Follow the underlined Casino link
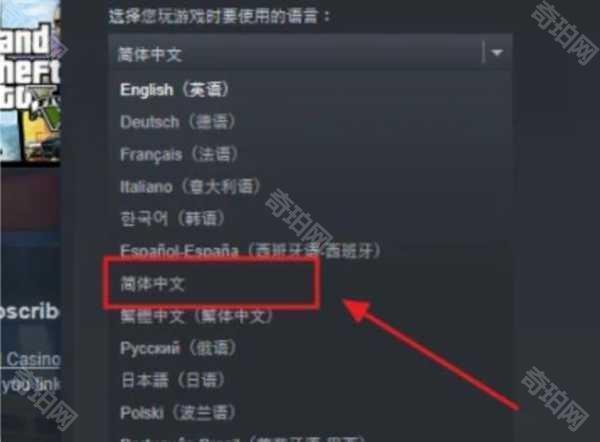The width and height of the screenshot is (600, 442). (31, 360)
